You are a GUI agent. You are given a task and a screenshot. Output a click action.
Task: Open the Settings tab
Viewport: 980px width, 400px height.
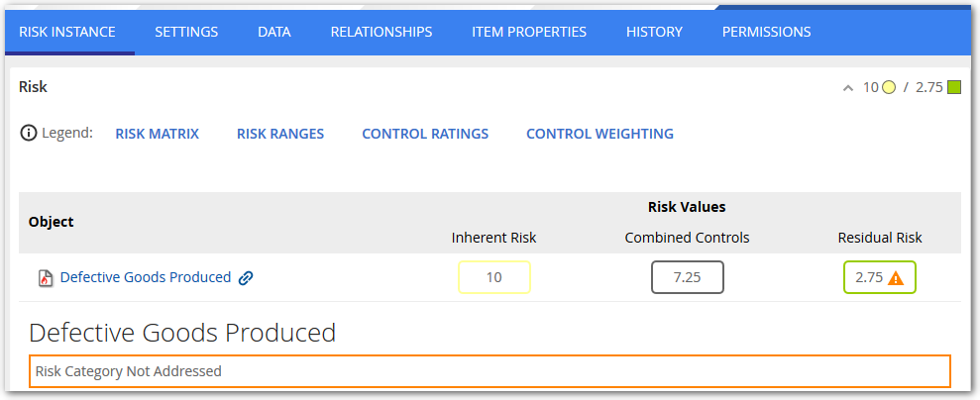coord(186,32)
